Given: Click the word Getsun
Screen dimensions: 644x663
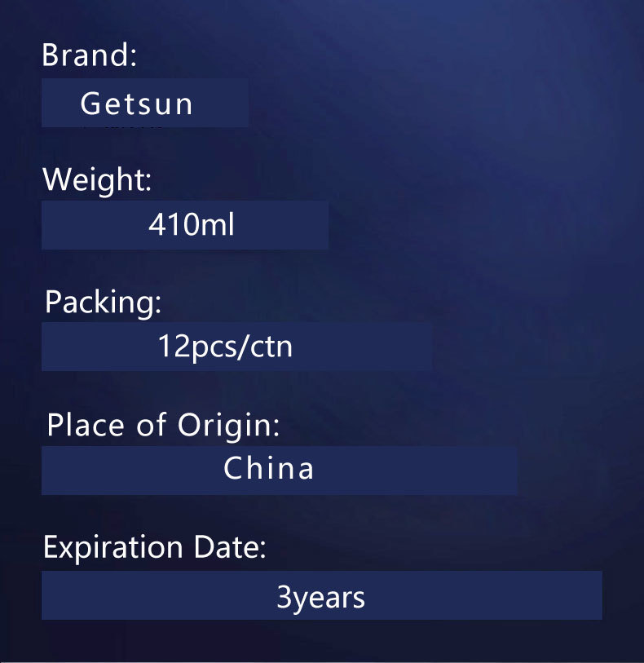Looking at the screenshot, I should tap(136, 104).
